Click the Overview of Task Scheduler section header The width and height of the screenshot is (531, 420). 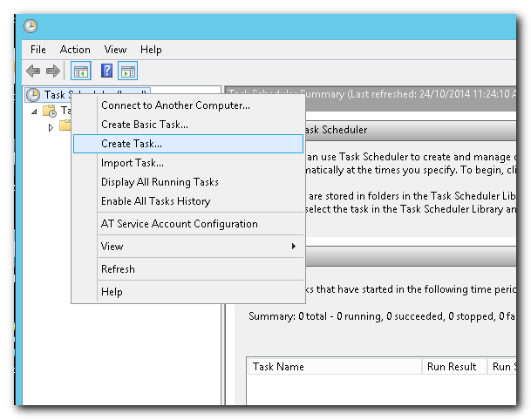click(x=411, y=130)
